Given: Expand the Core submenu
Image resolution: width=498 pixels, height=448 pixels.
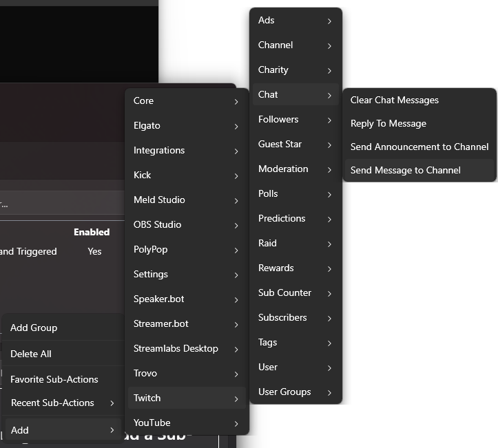Looking at the screenshot, I should pos(186,100).
